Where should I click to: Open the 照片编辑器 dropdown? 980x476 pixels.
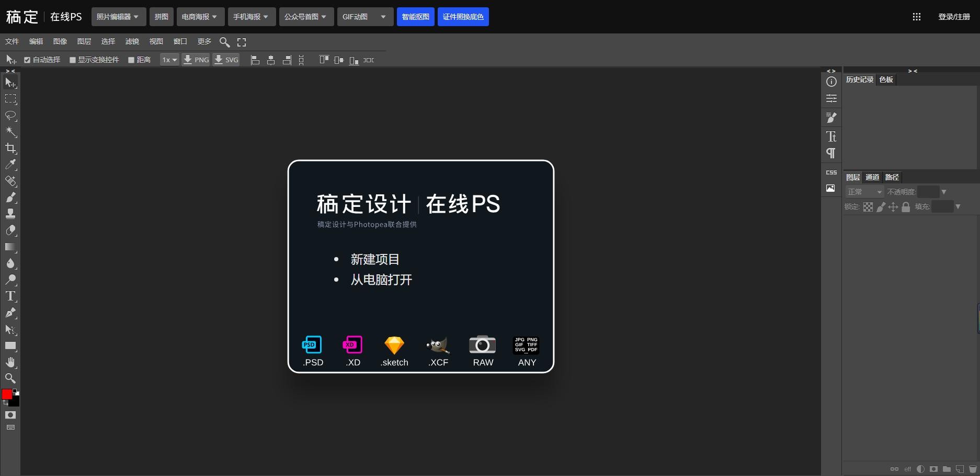118,17
